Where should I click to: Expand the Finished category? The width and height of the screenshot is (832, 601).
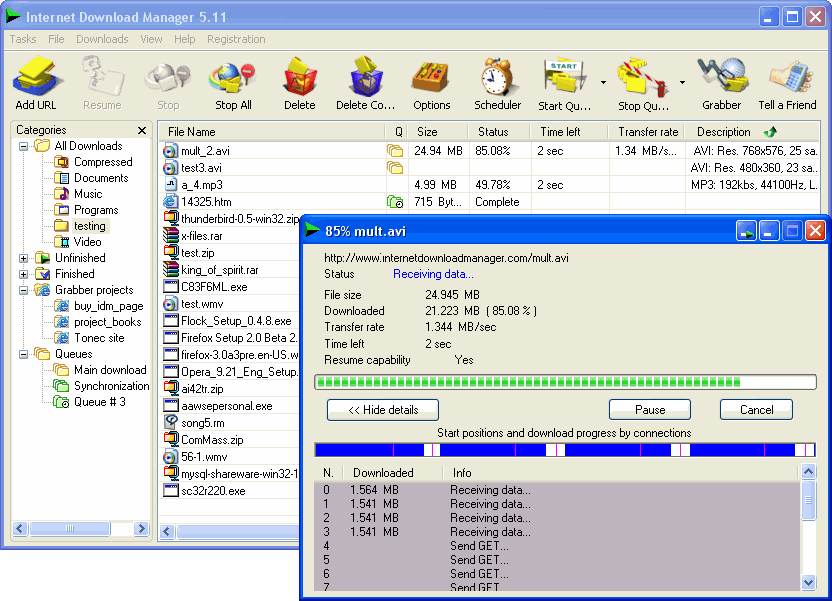pyautogui.click(x=22, y=273)
